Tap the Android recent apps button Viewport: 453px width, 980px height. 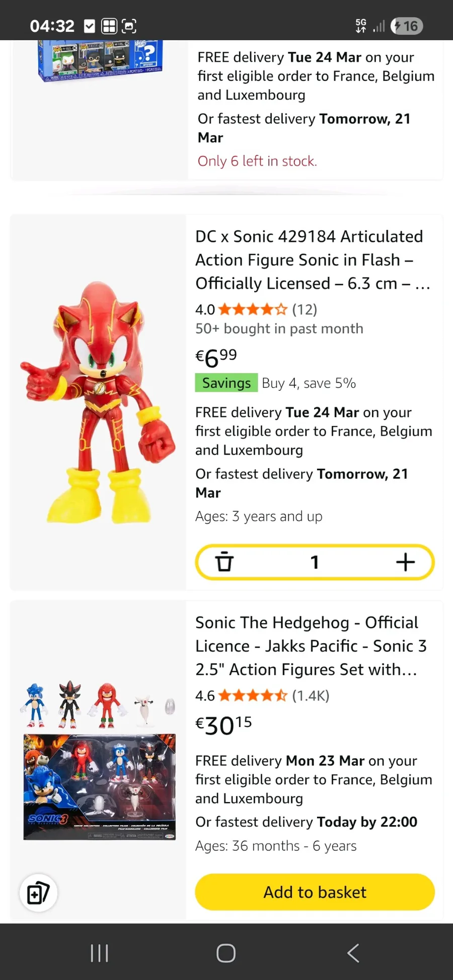pos(99,953)
